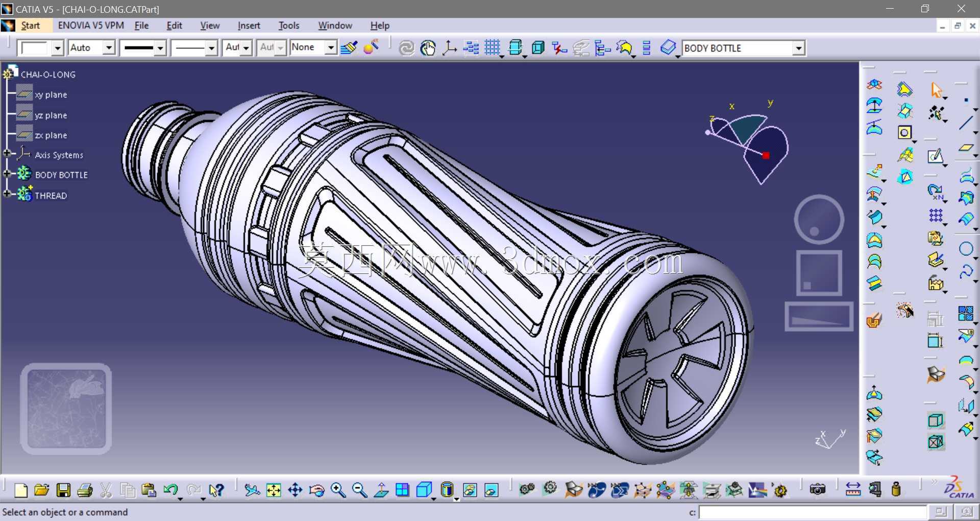Click the Undo arrow icon

click(x=170, y=490)
